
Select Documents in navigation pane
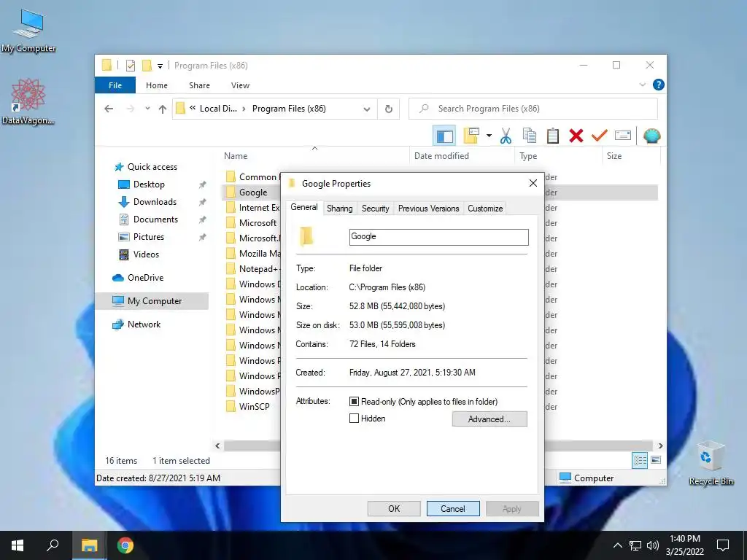click(155, 219)
